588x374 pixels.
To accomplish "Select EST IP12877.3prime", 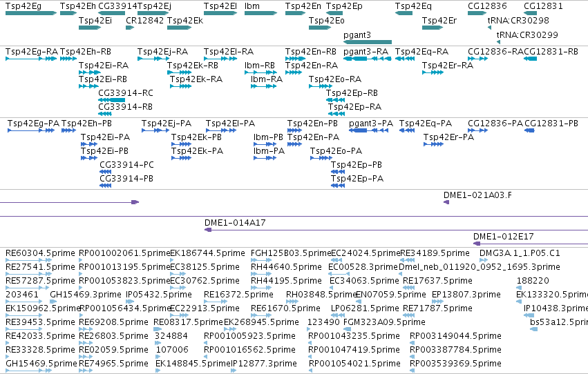I will click(x=264, y=364).
